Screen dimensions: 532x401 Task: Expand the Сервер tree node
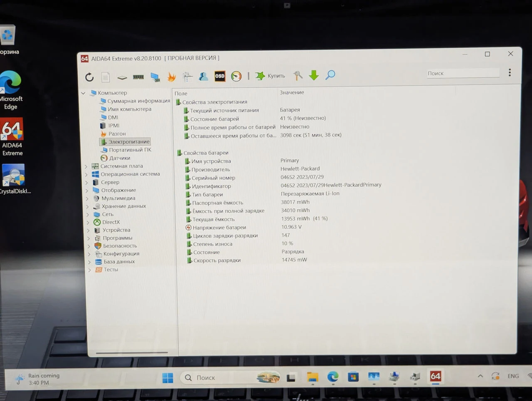86,182
